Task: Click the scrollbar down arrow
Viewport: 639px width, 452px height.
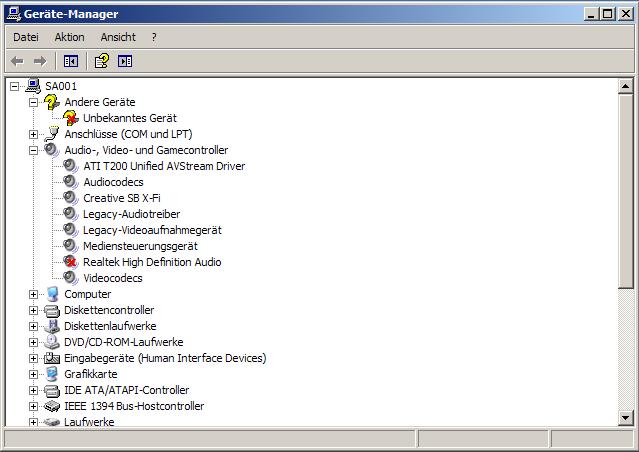Action: [625, 417]
